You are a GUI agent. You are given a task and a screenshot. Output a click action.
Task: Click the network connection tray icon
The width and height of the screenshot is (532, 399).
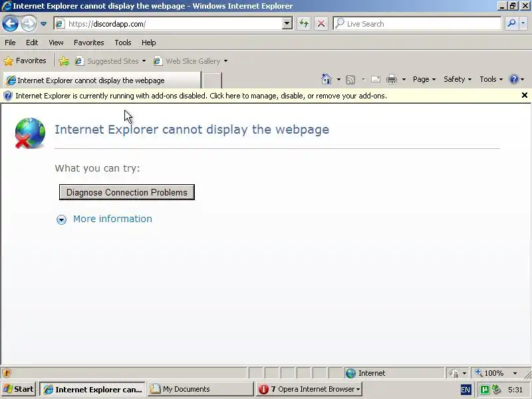(497, 389)
